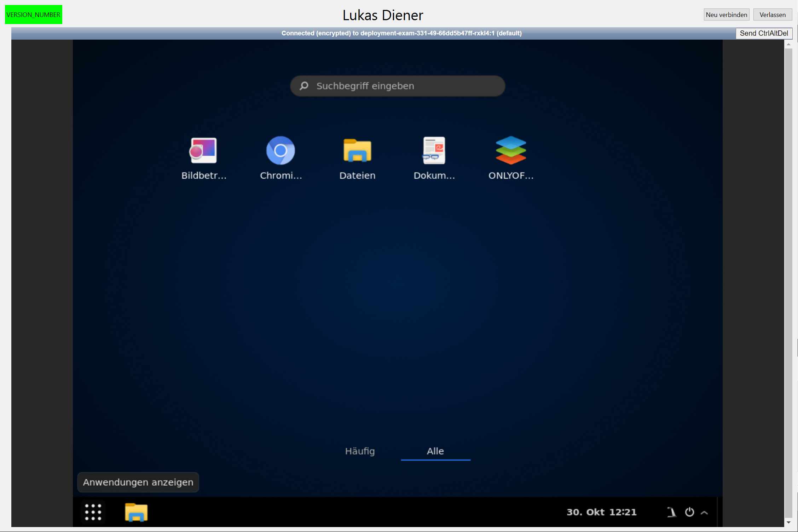This screenshot has width=798, height=532.
Task: Click the accessibility tray icon
Action: click(x=671, y=512)
